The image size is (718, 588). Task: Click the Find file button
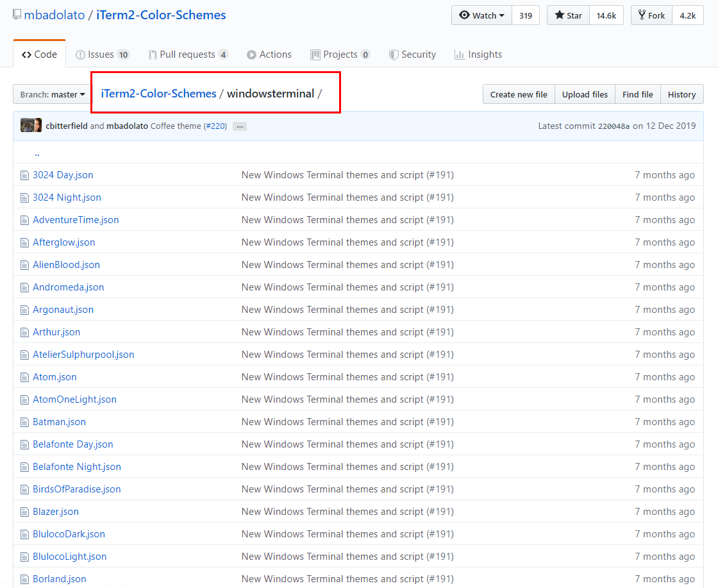pyautogui.click(x=637, y=94)
